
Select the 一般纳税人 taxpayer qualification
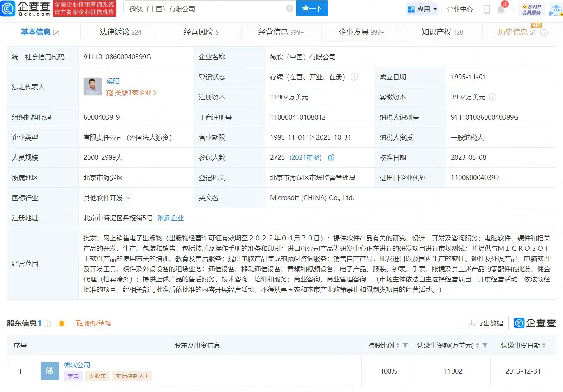coord(467,137)
